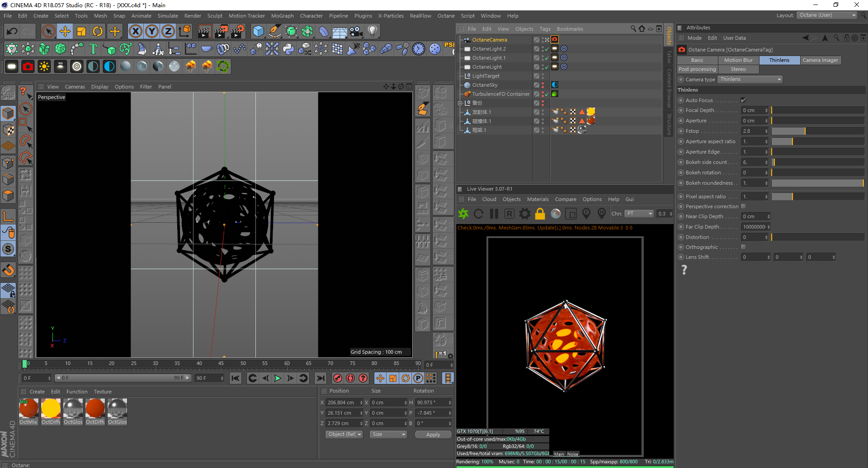Screen dimensions: 868x468
Task: Toggle the Y axis lock icon
Action: coord(152,31)
